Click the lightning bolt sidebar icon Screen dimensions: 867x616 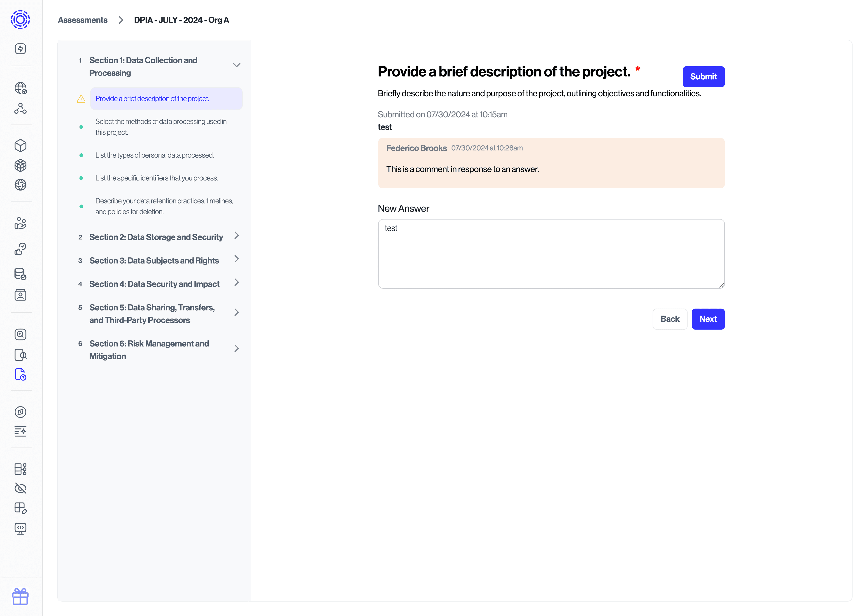pos(21,48)
